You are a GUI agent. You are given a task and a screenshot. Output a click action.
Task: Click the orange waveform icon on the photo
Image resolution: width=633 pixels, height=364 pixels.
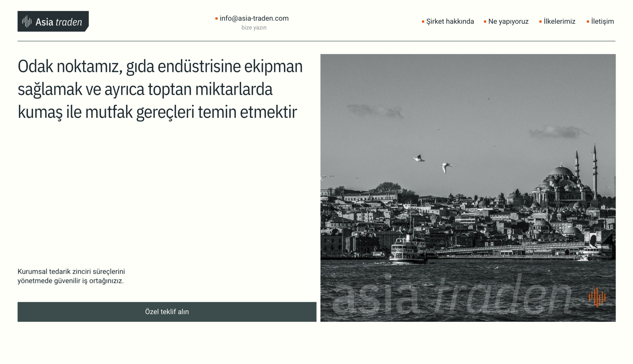[597, 297]
